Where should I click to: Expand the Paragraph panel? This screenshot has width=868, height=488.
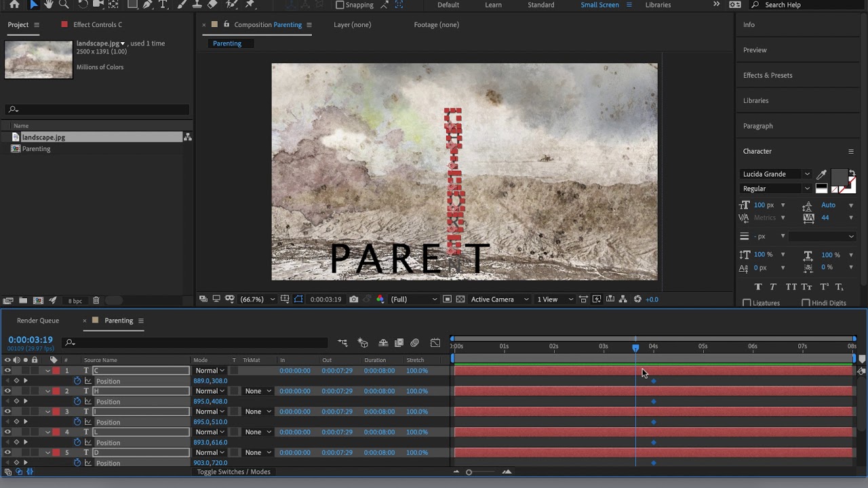[x=758, y=126]
